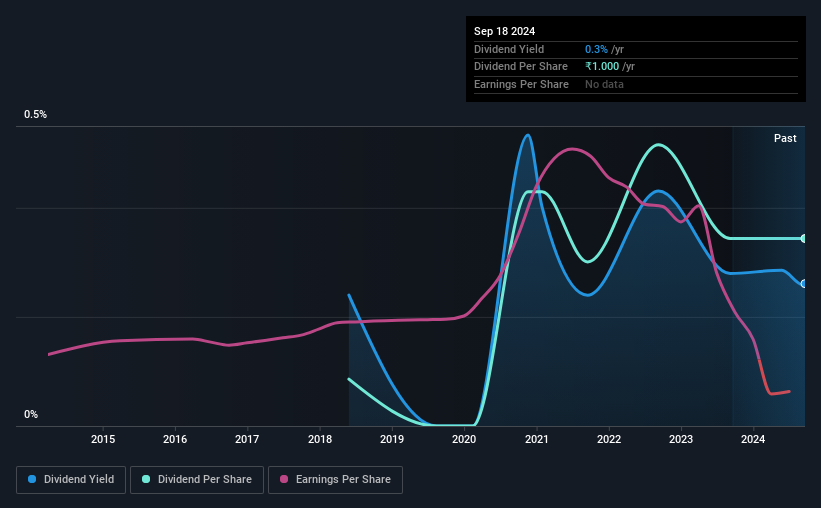This screenshot has width=821, height=508.
Task: Click the 0% y-axis label
Action: (x=31, y=414)
